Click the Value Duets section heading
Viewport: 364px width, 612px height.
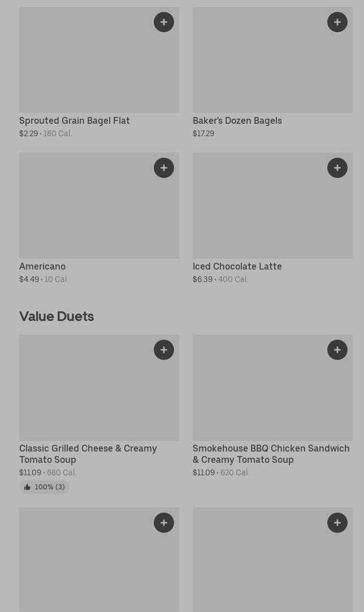tap(57, 316)
